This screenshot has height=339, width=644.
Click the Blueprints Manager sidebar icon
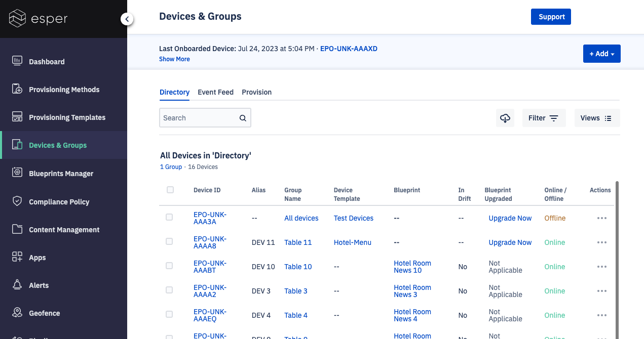point(17,173)
